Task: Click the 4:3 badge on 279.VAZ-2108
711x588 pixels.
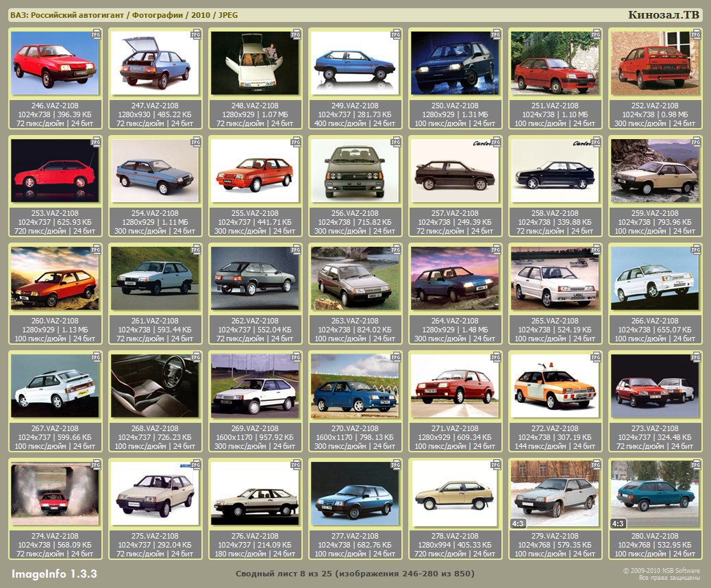Action: pyautogui.click(x=518, y=524)
